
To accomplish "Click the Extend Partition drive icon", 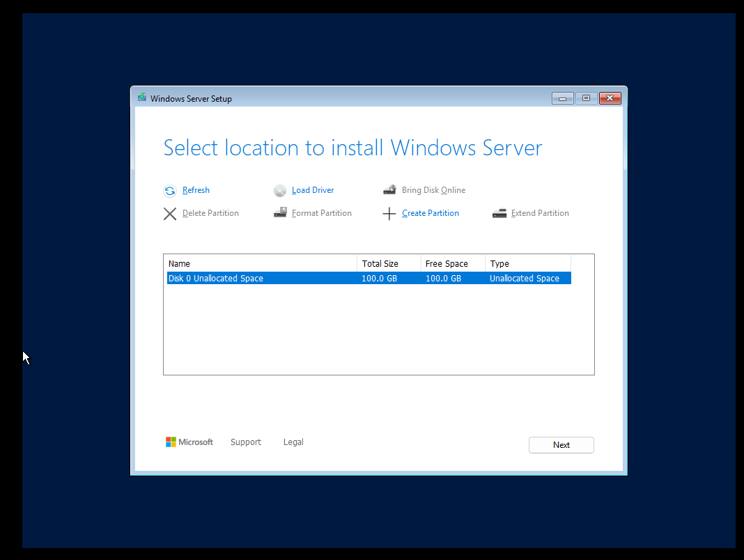I will pyautogui.click(x=499, y=213).
